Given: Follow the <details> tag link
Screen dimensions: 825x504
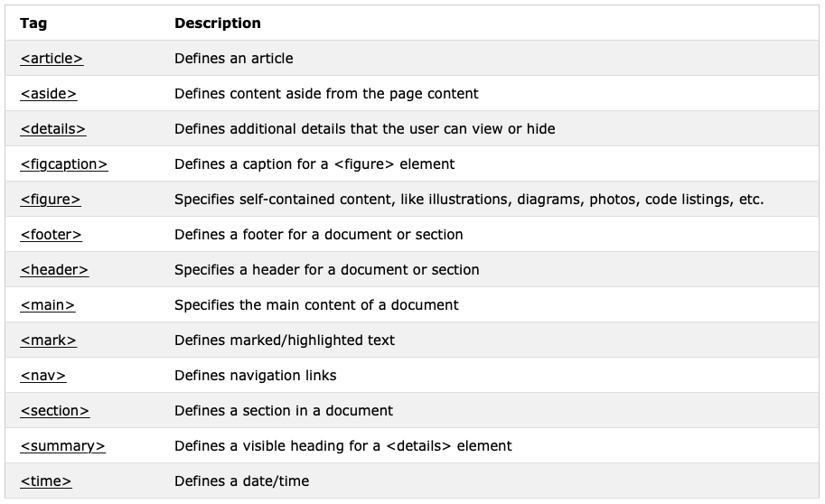Looking at the screenshot, I should [x=52, y=129].
